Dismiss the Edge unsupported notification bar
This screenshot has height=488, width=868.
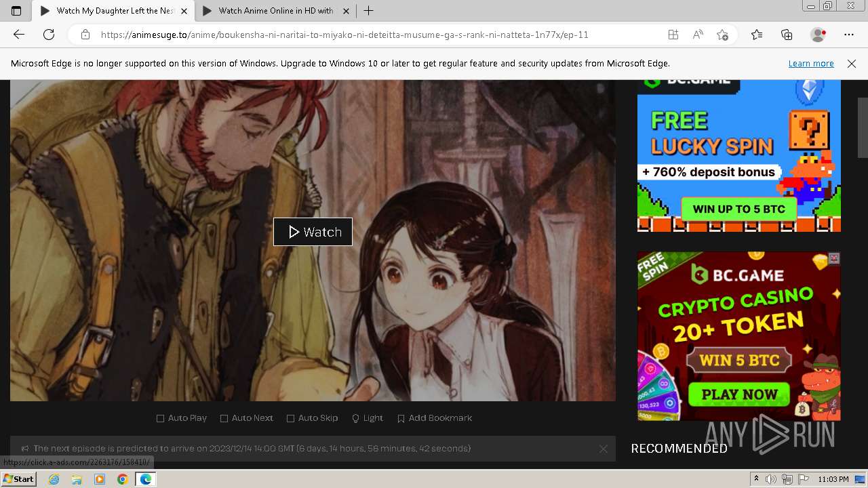tap(852, 63)
